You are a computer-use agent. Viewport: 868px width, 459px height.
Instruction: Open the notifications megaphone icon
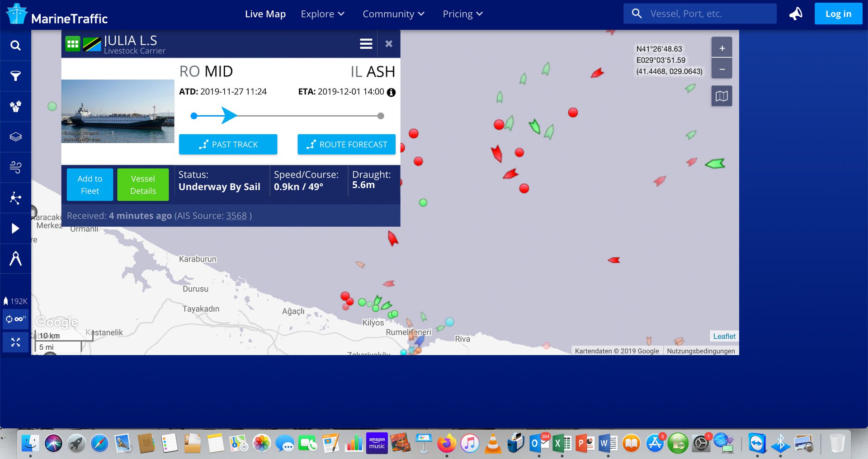click(796, 14)
